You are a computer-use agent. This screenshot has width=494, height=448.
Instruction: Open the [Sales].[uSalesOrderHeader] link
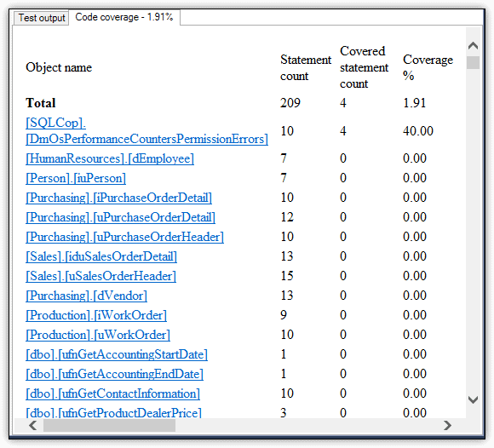click(101, 276)
